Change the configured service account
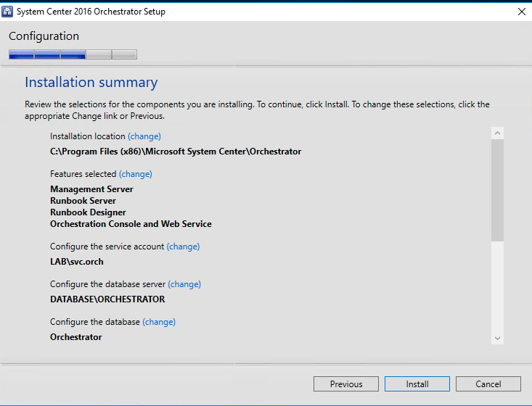This screenshot has width=532, height=406. (x=183, y=246)
